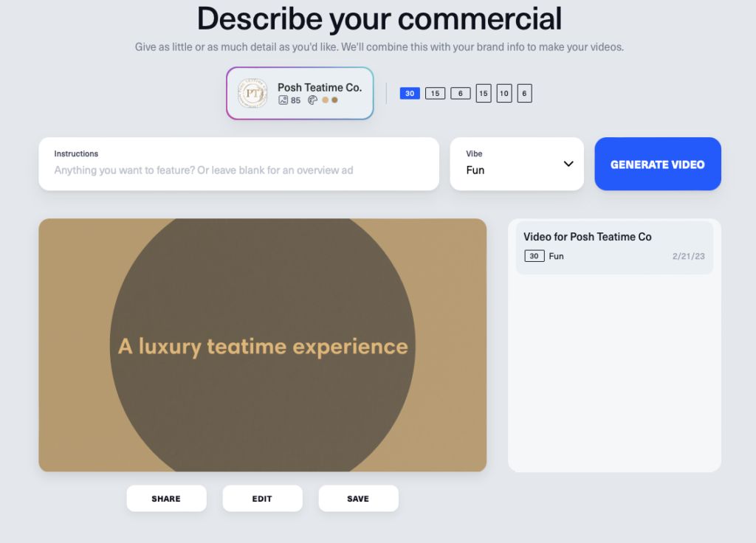Select the first 6-second duration option
The width and height of the screenshot is (756, 543).
pos(461,93)
